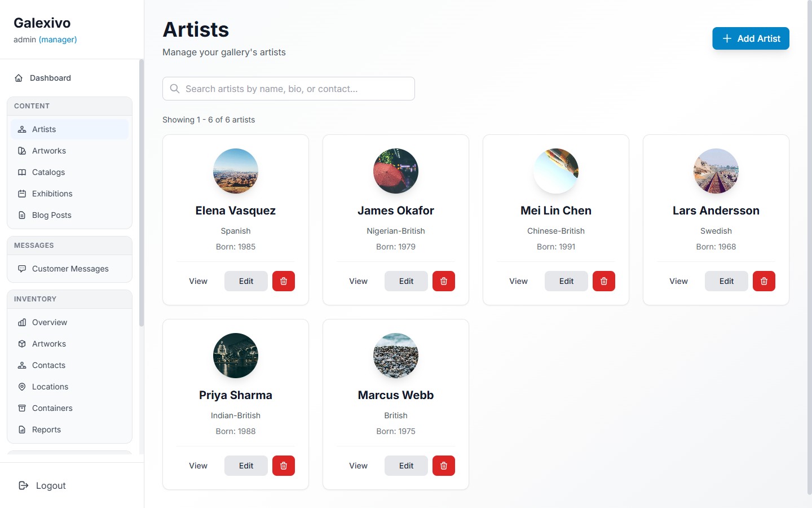Open Containers using its box icon

tap(21, 408)
